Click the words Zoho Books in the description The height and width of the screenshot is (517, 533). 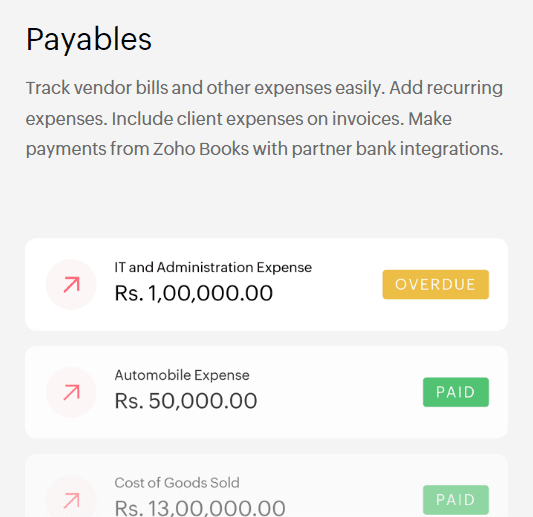(201, 149)
